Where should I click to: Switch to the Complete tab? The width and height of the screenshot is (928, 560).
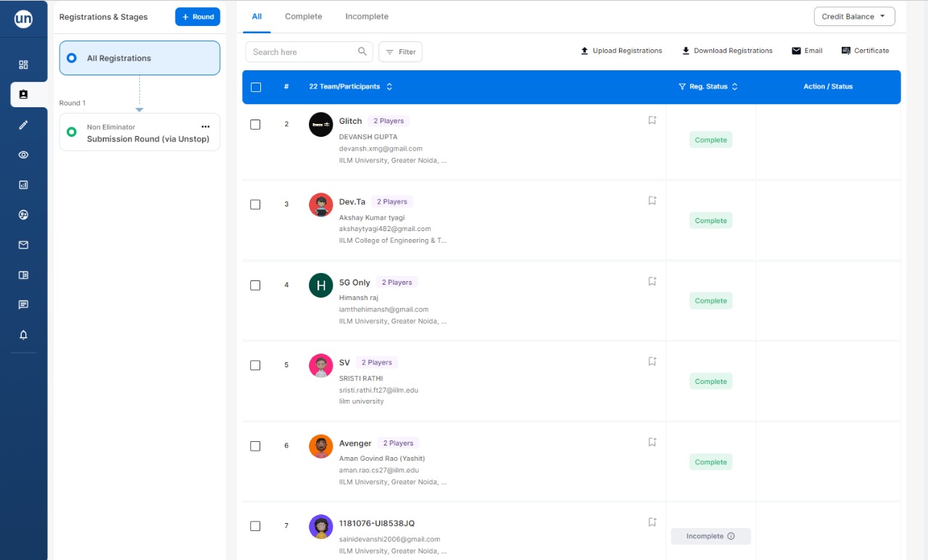[x=303, y=17]
